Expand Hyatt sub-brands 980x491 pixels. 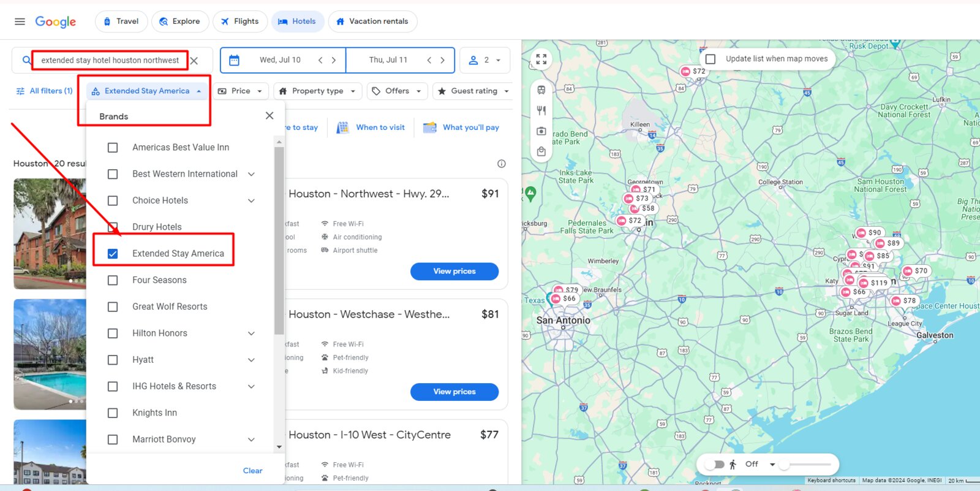[x=251, y=360]
